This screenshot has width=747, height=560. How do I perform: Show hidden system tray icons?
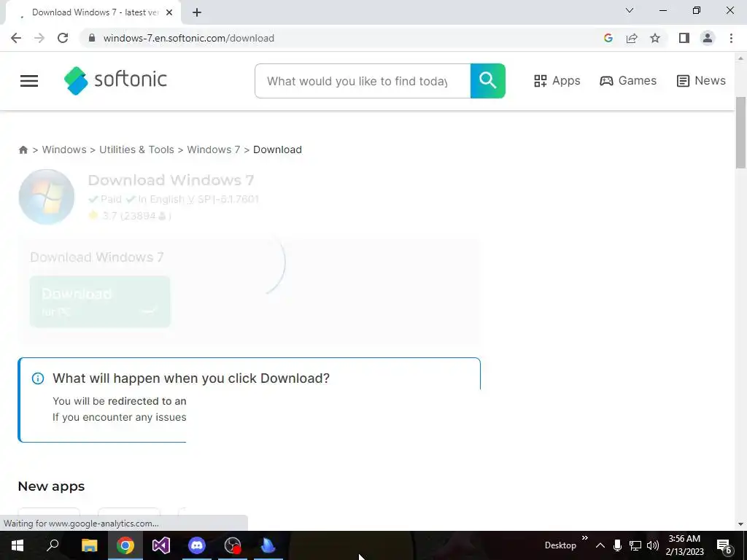coord(600,545)
